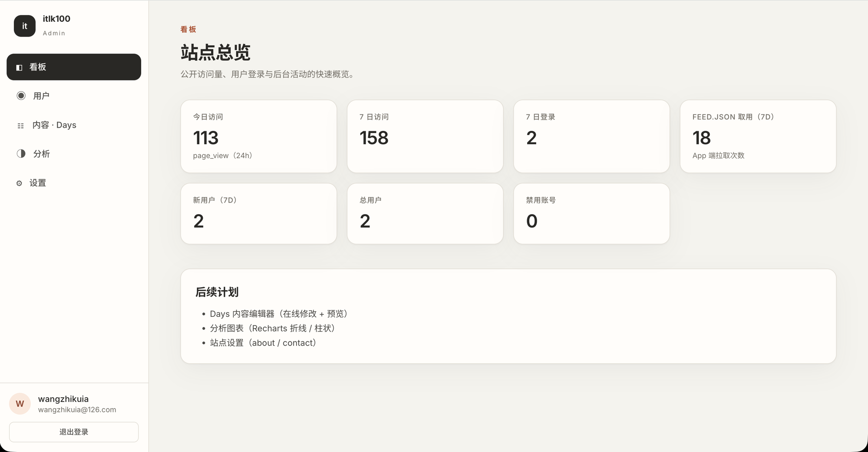This screenshot has width=868, height=452.
Task: Select the 新用户 (7D) card
Action: (x=259, y=213)
